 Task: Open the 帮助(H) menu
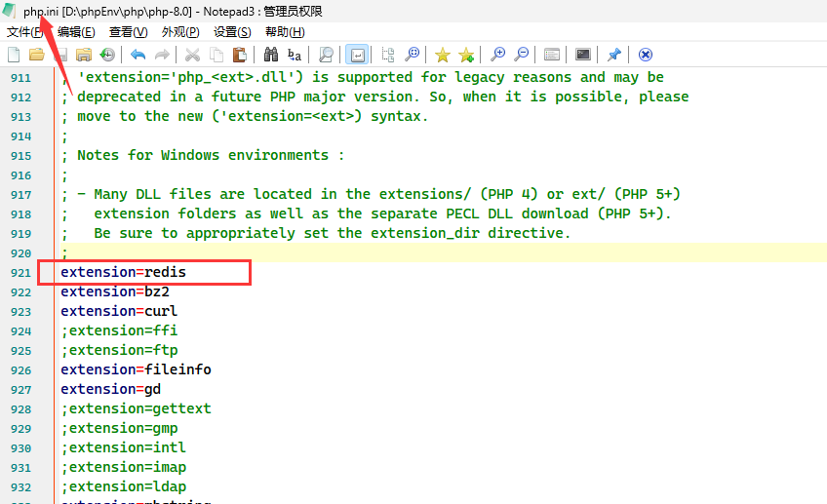[285, 32]
